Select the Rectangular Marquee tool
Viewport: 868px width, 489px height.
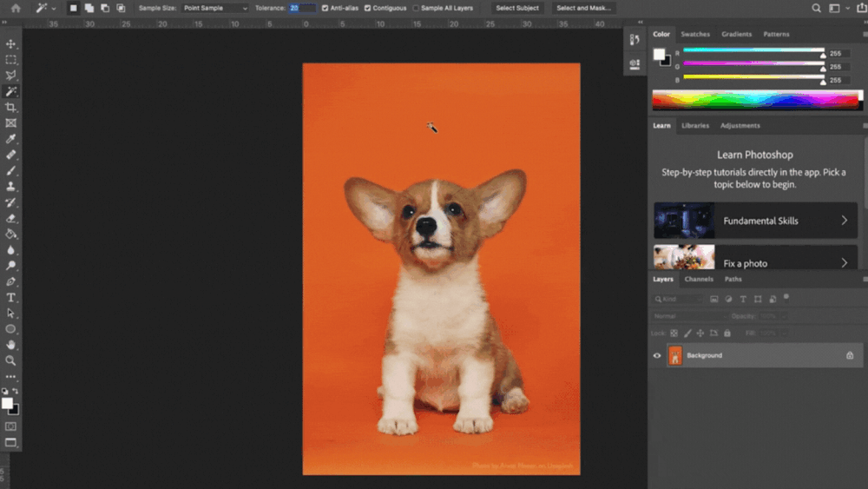[x=10, y=59]
